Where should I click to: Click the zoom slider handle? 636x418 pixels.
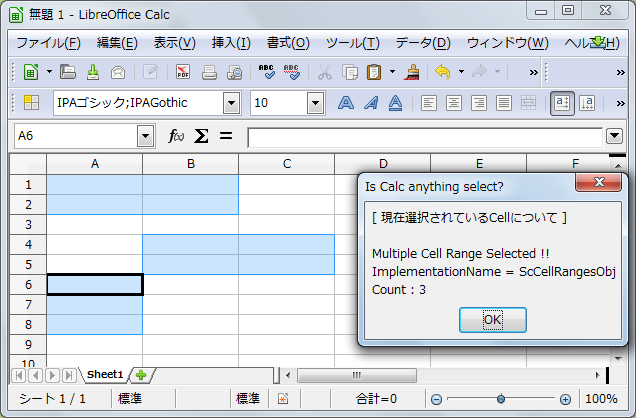tap(501, 399)
